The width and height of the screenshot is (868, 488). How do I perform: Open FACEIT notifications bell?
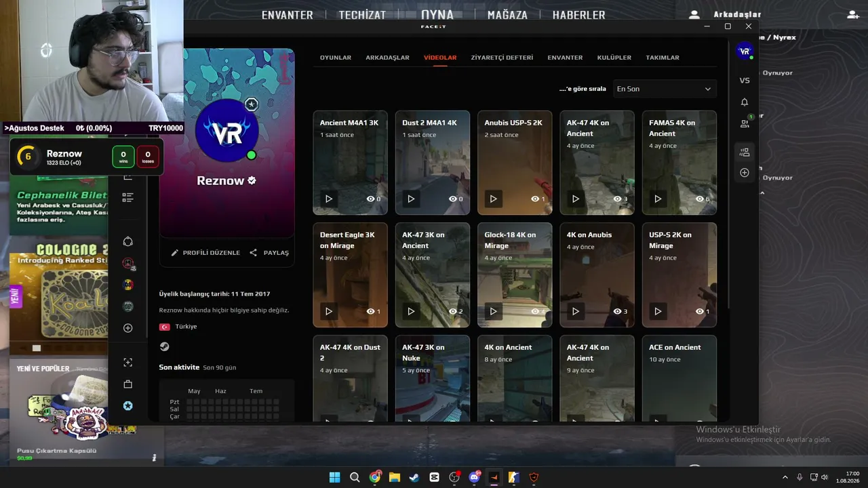(x=745, y=102)
